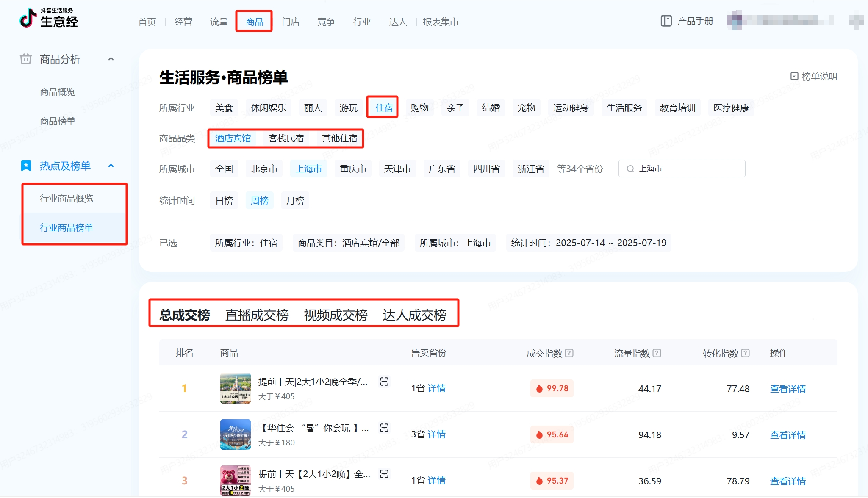The width and height of the screenshot is (868, 498).
Task: Click help icon next to 成交指数
Action: tap(569, 353)
